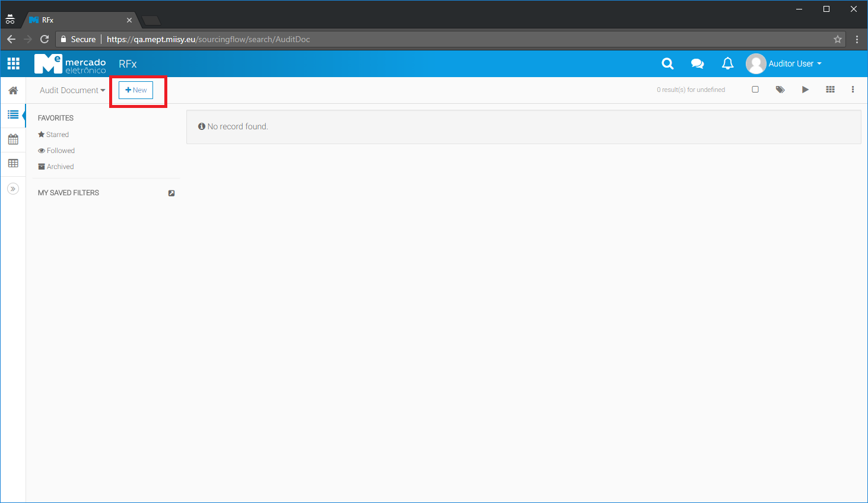Switch to calendar view in sidebar
868x503 pixels.
[13, 139]
